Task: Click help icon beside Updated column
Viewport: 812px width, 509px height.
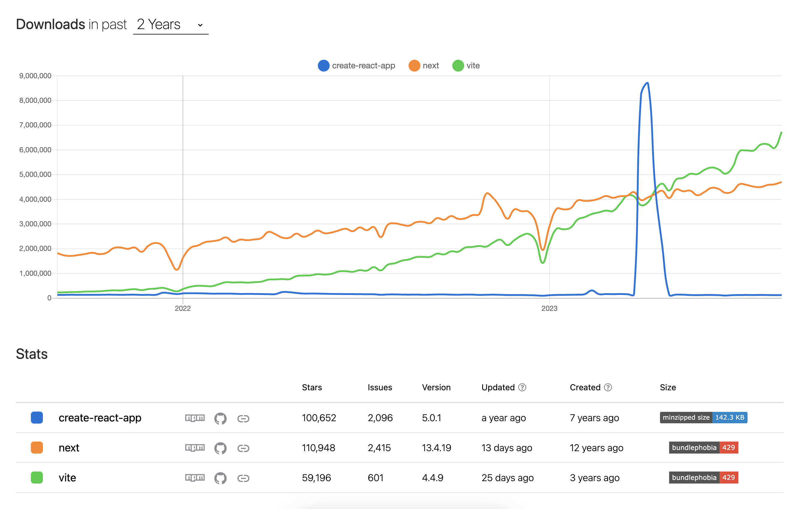Action: tap(522, 388)
